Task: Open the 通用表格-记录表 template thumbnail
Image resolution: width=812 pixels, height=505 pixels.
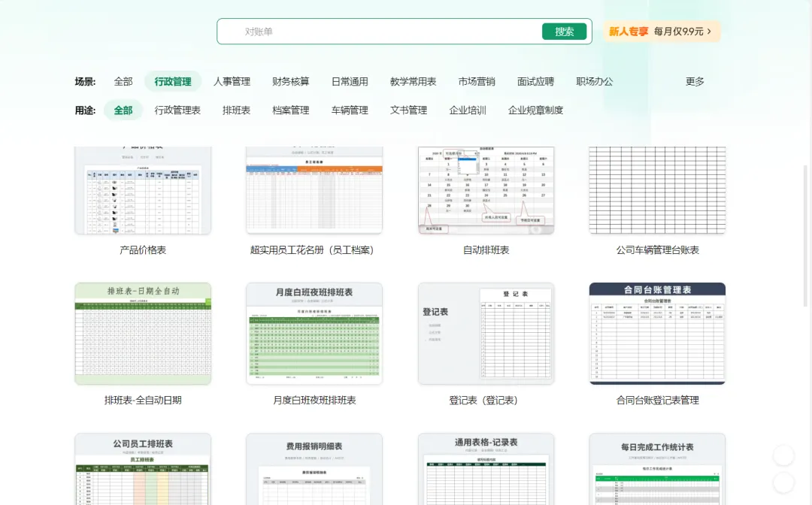Action: (x=486, y=469)
